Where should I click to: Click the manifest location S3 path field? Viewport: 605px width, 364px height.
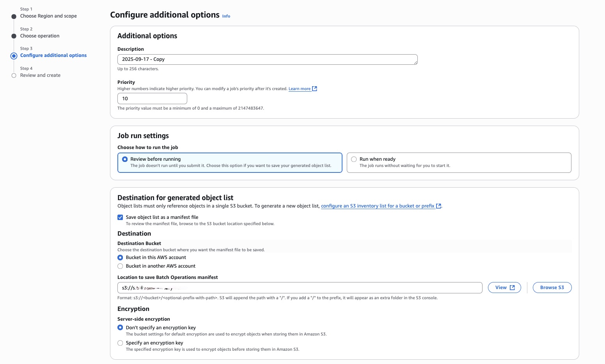pyautogui.click(x=300, y=288)
